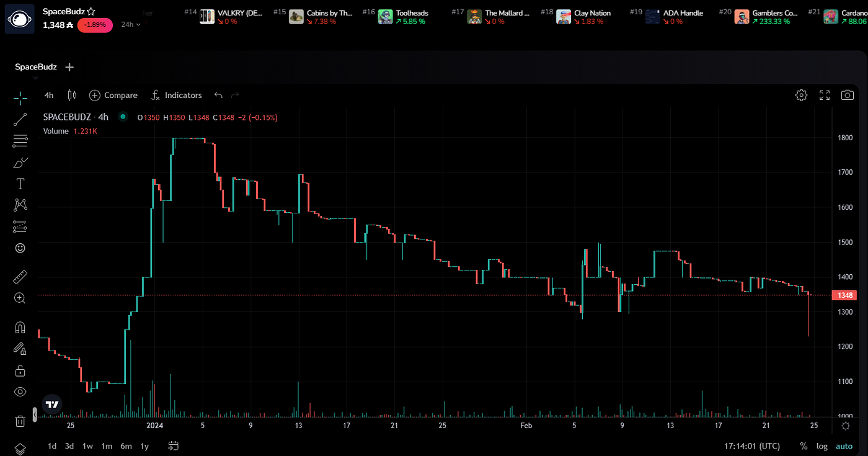Click Compare symbol button
This screenshot has width=868, height=456.
[113, 95]
